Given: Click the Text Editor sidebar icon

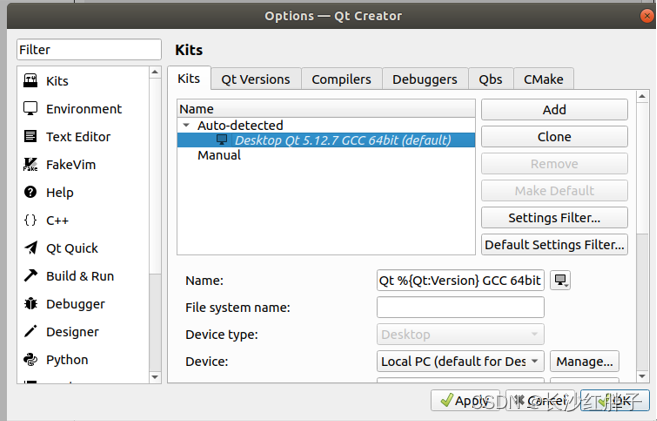Looking at the screenshot, I should (x=30, y=137).
